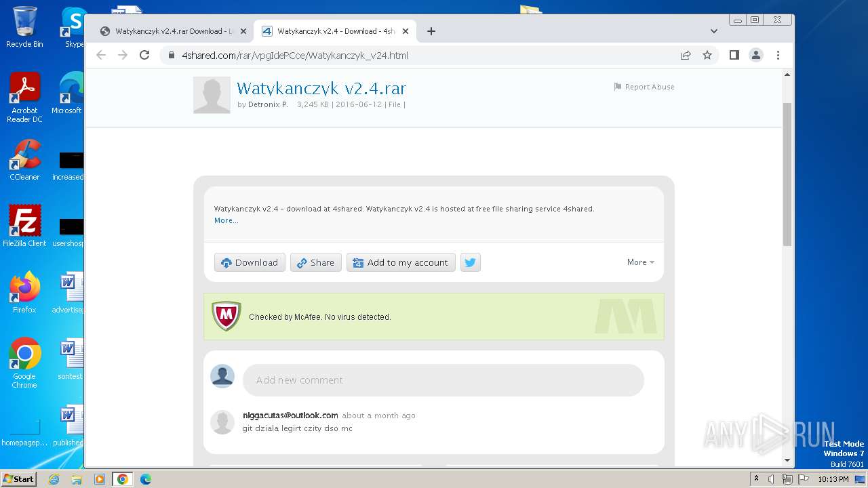Viewport: 868px width, 488px height.
Task: Click the uploader avatar thumbnail
Action: click(x=212, y=95)
